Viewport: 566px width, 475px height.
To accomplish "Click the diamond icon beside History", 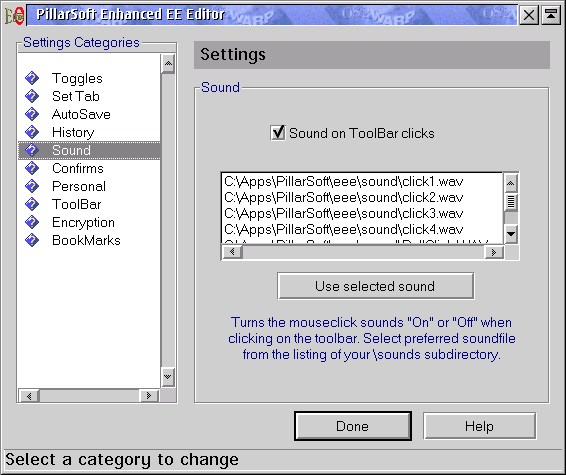I will (x=32, y=132).
